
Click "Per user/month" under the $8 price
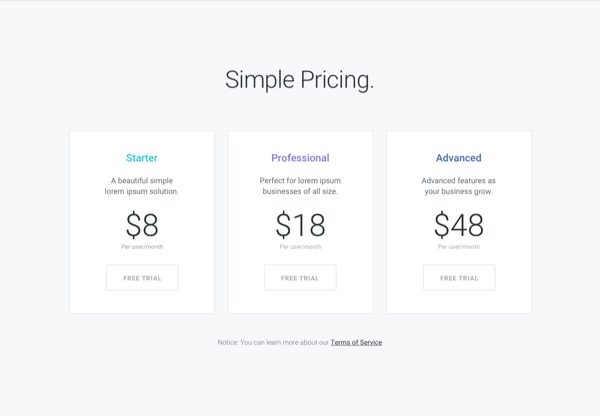click(142, 247)
